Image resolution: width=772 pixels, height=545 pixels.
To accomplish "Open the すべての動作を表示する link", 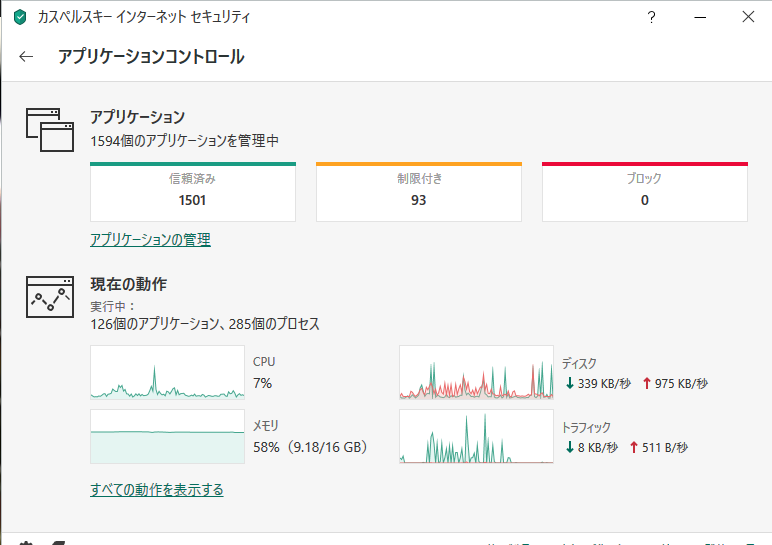I will click(157, 490).
